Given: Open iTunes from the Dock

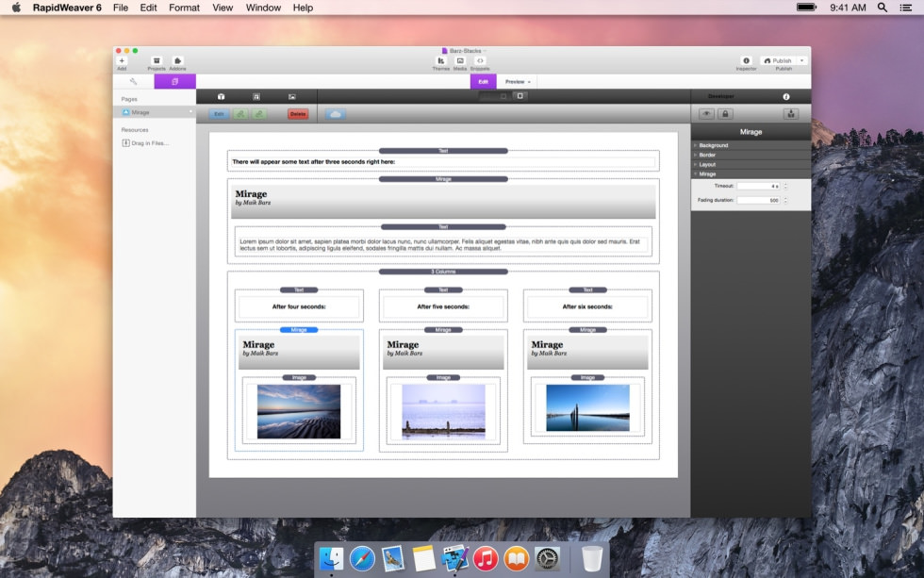Looking at the screenshot, I should tap(485, 558).
